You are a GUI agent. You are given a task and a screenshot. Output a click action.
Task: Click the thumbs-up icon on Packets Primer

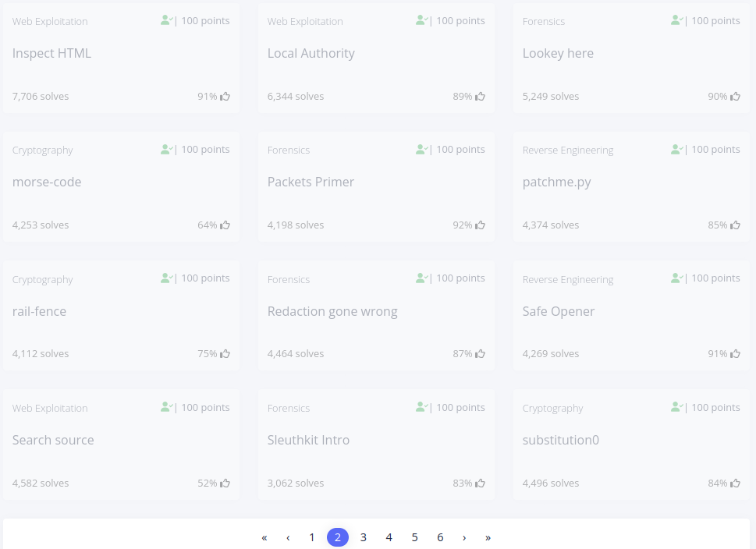[x=481, y=225]
